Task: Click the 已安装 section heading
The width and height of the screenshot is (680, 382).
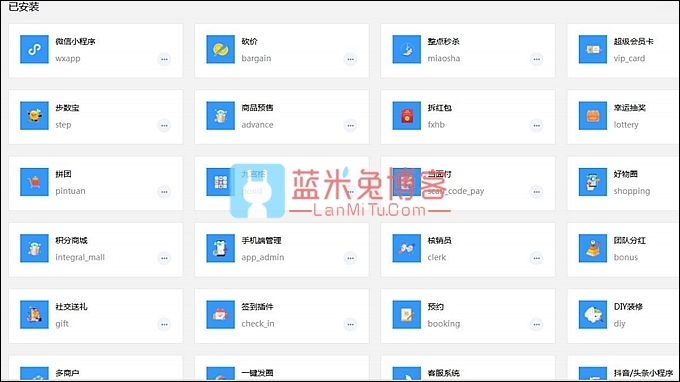Action: pos(24,7)
